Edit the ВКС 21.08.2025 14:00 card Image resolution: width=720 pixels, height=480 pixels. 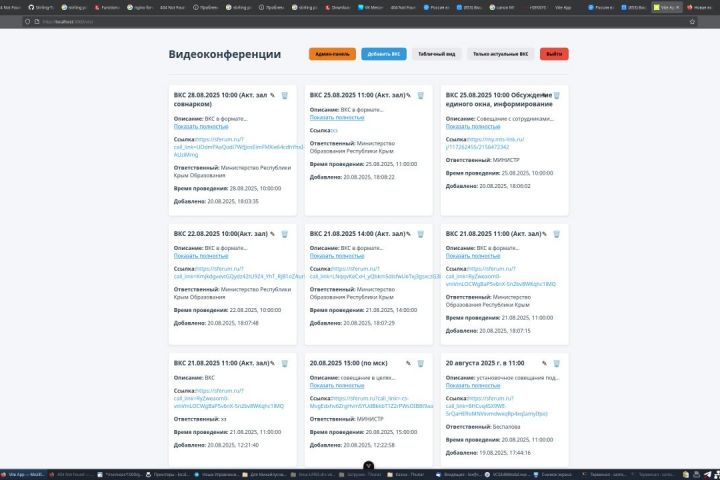coord(408,234)
